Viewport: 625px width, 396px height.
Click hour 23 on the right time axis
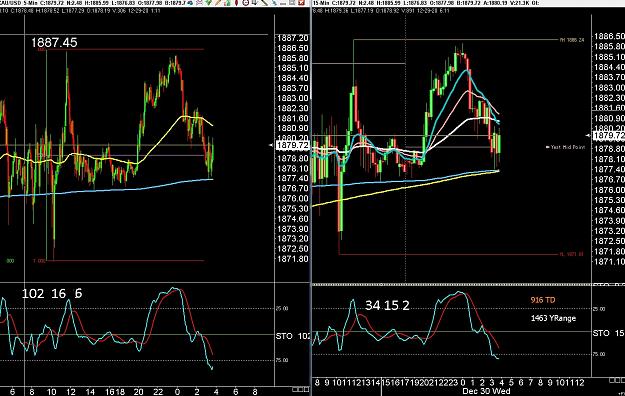click(x=452, y=382)
